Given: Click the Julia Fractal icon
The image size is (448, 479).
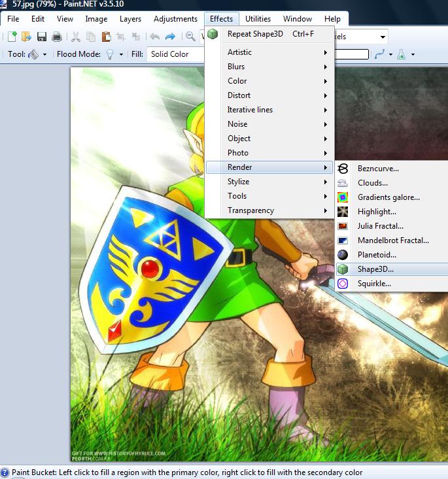Looking at the screenshot, I should tap(343, 226).
